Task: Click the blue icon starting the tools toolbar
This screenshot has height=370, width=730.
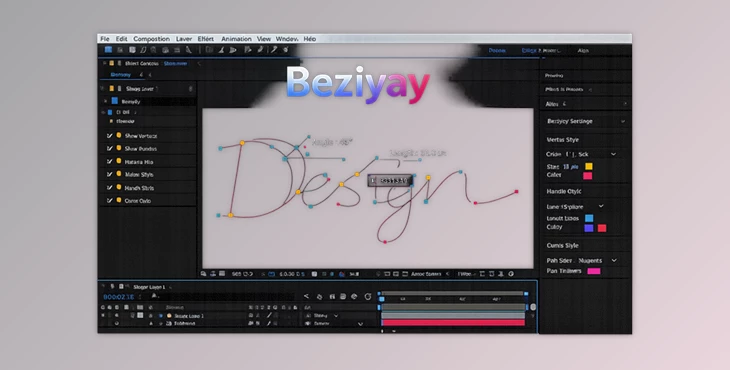Action: (x=108, y=50)
